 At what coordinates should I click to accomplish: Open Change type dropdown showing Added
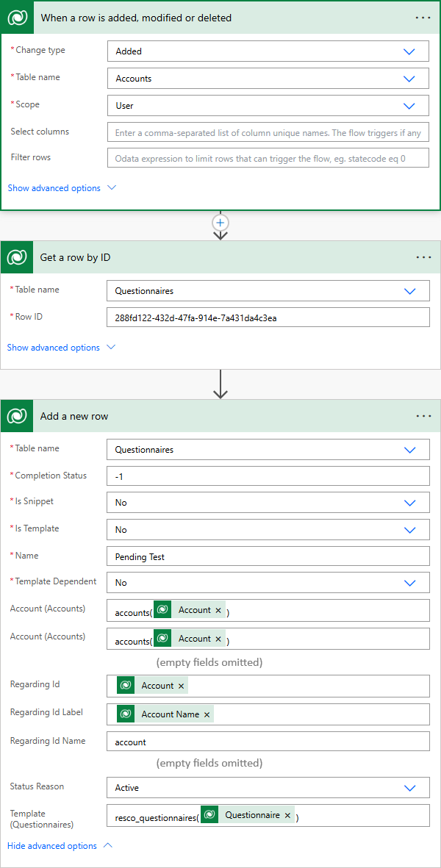(268, 51)
